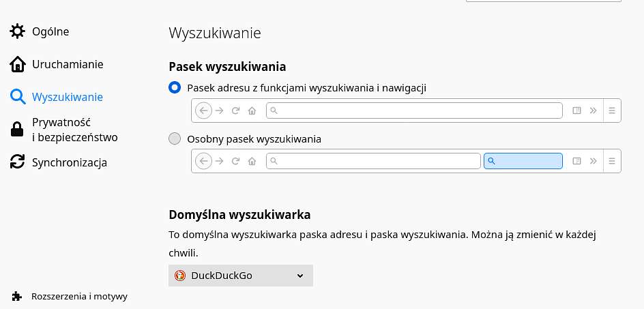Viewport: 644px width, 309px height.
Task: Go to Prywatność i bezpieczeństwo section
Action: 75,130
